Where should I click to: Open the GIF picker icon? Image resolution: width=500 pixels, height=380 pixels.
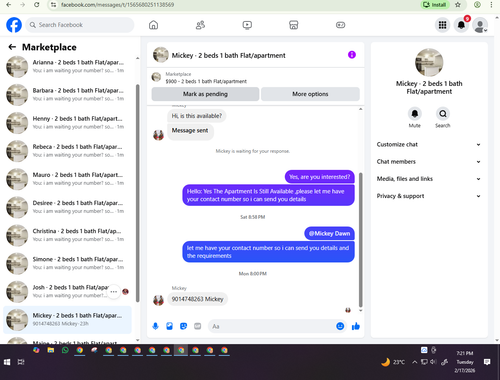click(198, 326)
